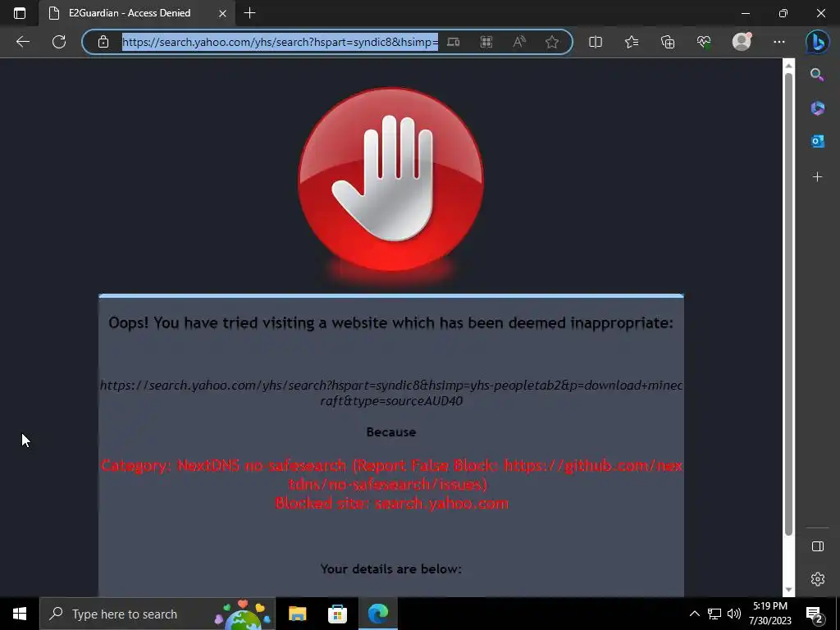Open a new browser tab

tap(249, 13)
